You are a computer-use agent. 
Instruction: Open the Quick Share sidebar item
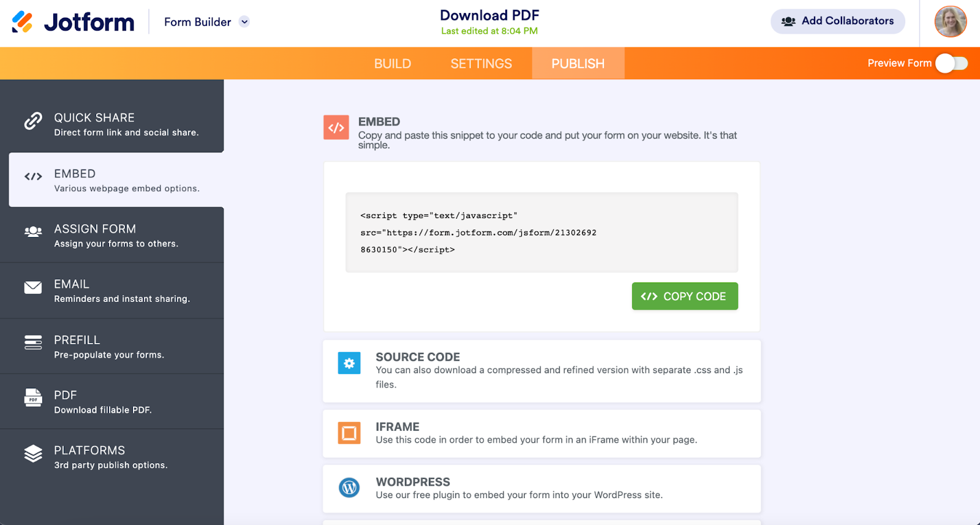pyautogui.click(x=112, y=124)
